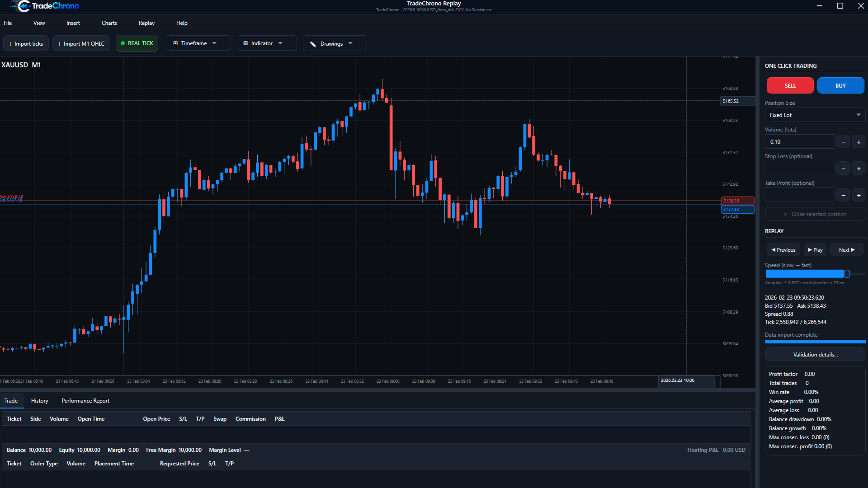Click the Open Price column header

click(156, 419)
